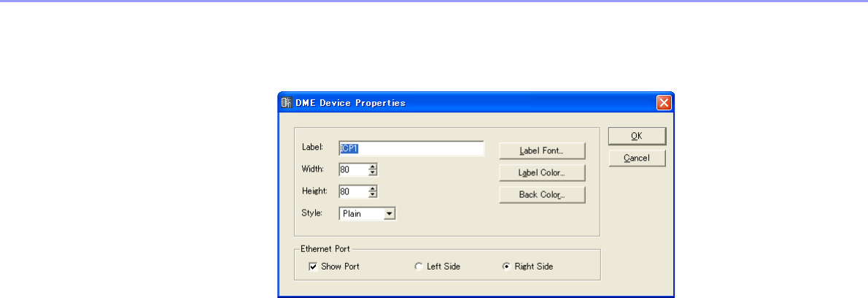Close the DME Device Properties dialog

(664, 102)
